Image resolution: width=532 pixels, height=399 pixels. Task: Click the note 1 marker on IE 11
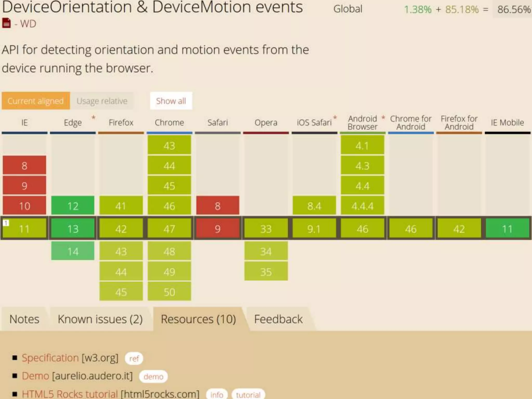[6, 223]
